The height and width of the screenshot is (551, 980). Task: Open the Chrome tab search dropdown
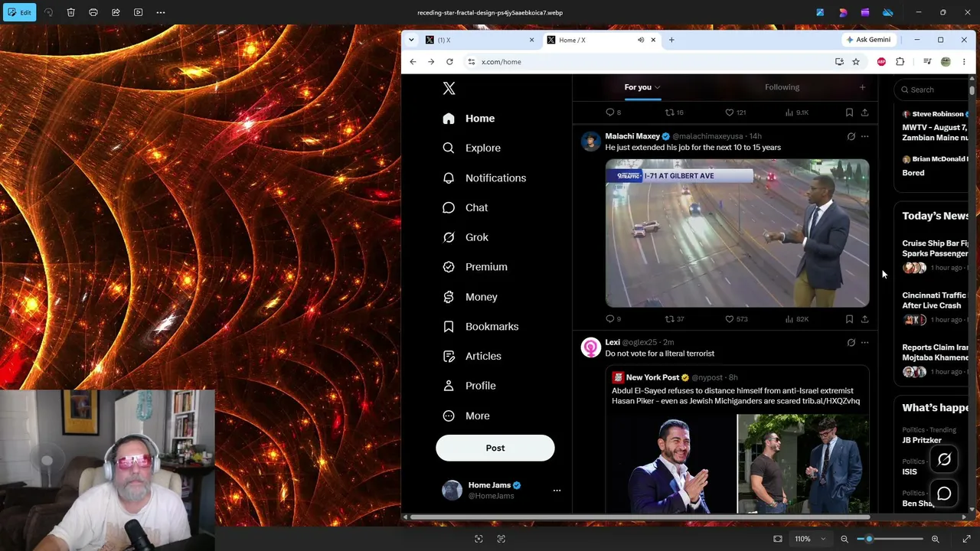click(411, 40)
